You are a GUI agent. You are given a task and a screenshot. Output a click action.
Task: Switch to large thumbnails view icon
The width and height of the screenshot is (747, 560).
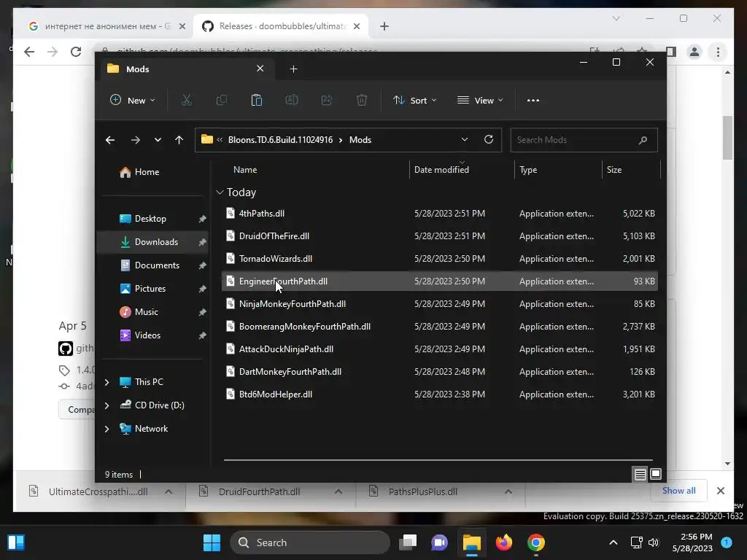(x=656, y=474)
